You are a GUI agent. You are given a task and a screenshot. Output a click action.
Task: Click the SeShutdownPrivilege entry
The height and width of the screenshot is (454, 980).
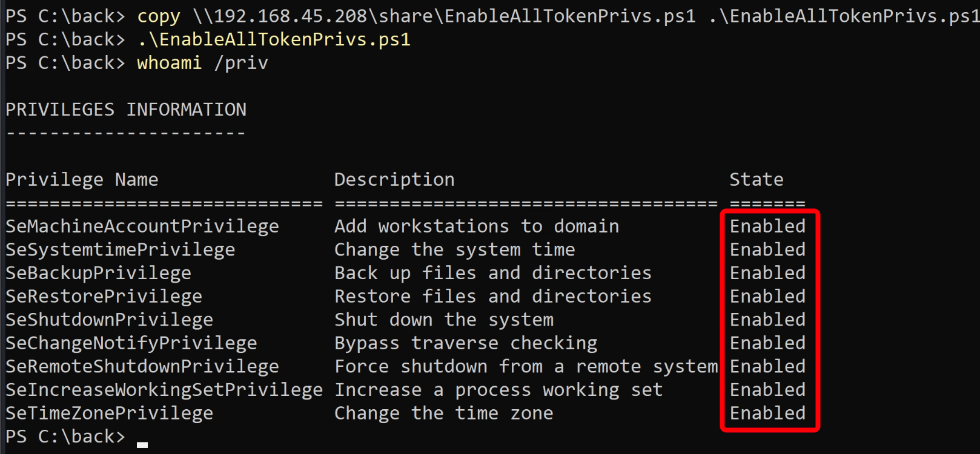coord(109,320)
